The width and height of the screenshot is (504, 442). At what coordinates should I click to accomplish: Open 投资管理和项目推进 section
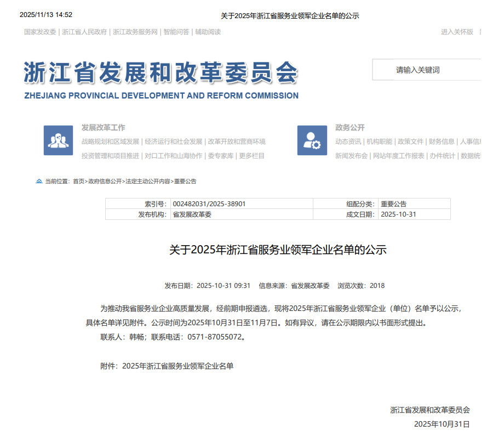click(x=110, y=156)
